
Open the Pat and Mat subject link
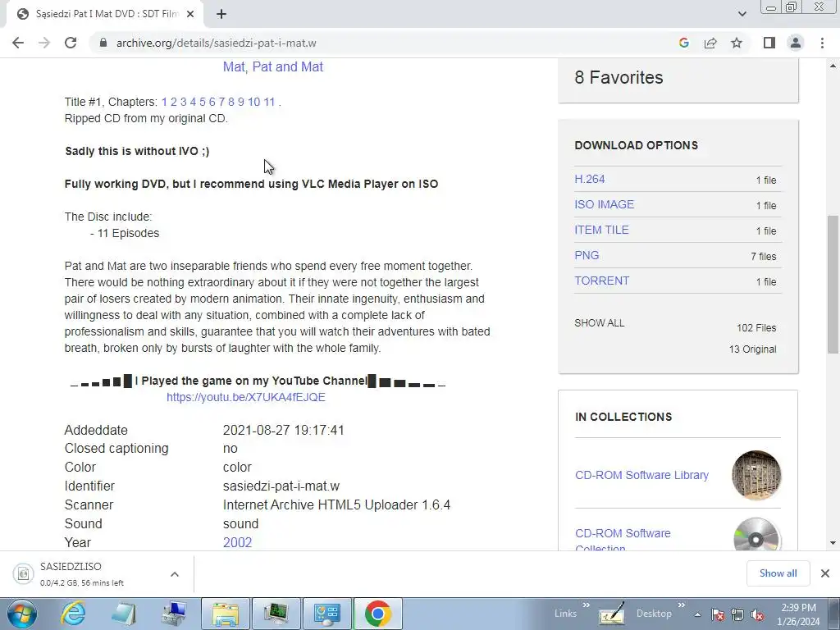coord(288,67)
